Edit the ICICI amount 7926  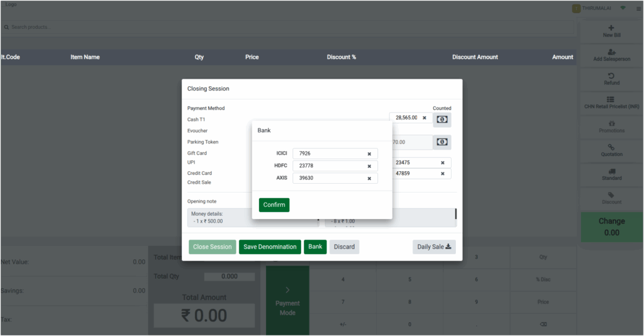[x=335, y=153]
